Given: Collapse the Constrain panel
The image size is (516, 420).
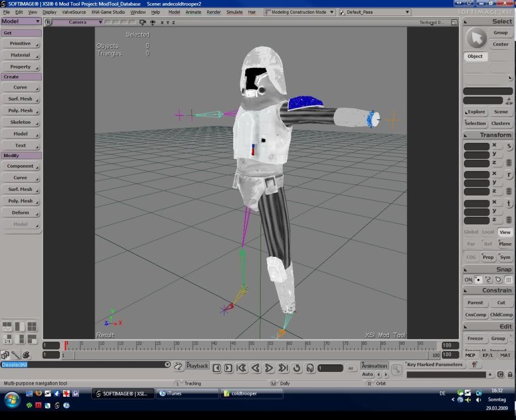Looking at the screenshot, I should click(x=465, y=291).
